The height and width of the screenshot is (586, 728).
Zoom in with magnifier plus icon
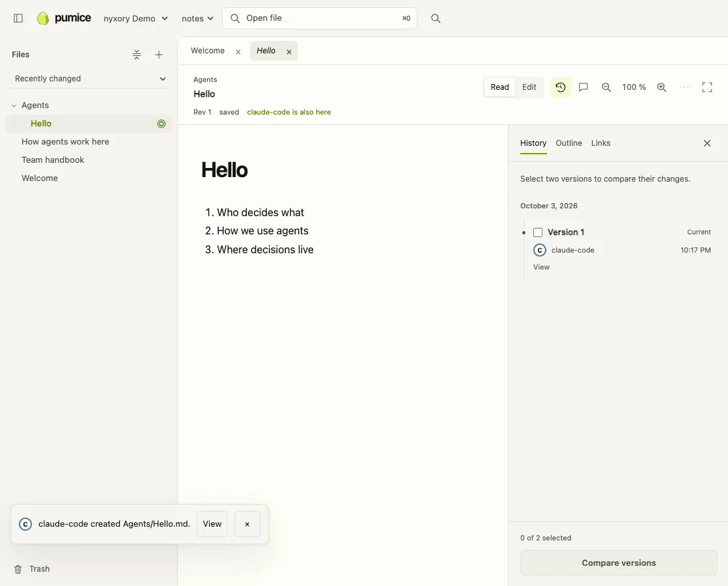[662, 87]
